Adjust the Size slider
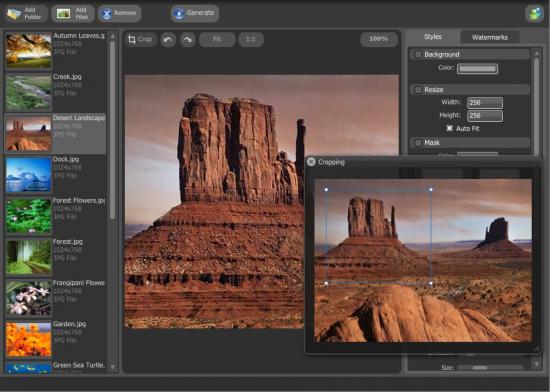This screenshot has width=550, height=392. point(479,367)
